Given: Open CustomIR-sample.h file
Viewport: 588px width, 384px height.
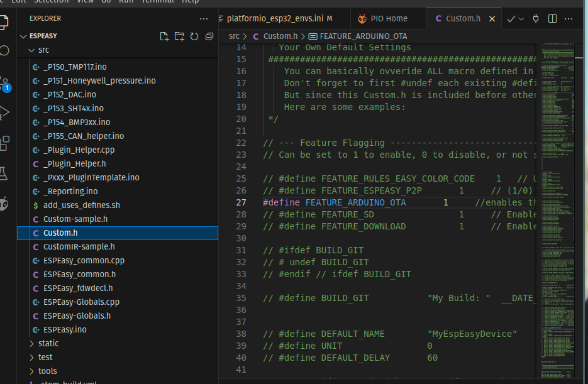Looking at the screenshot, I should click(118, 247).
